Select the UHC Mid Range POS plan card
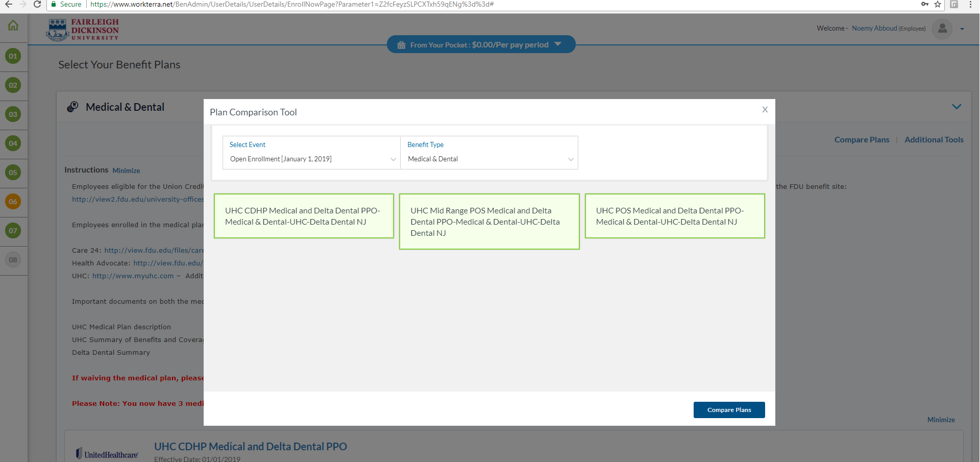This screenshot has height=462, width=980. click(489, 222)
